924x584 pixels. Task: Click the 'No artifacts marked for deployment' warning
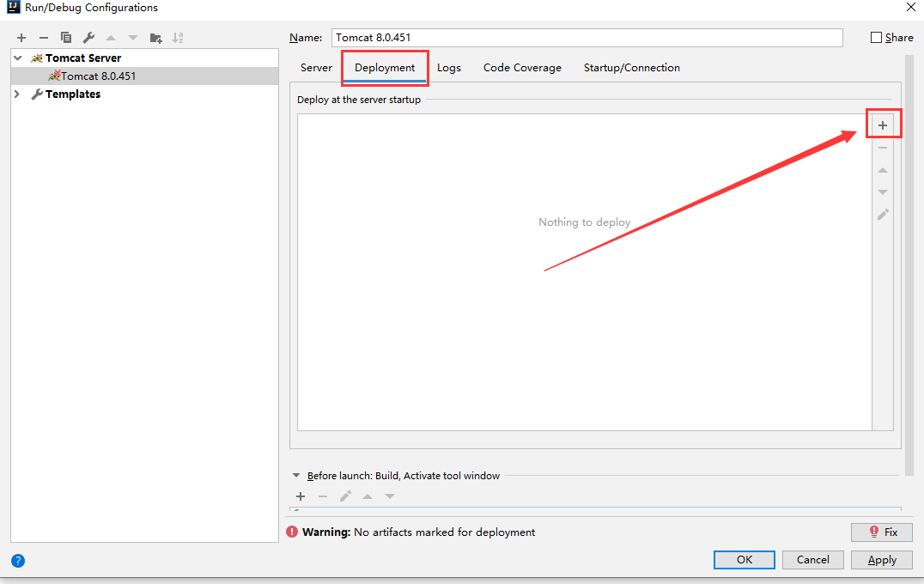[x=444, y=532]
